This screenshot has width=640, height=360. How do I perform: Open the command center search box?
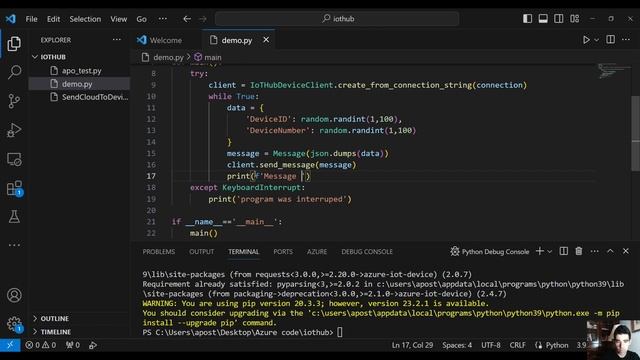(337, 19)
